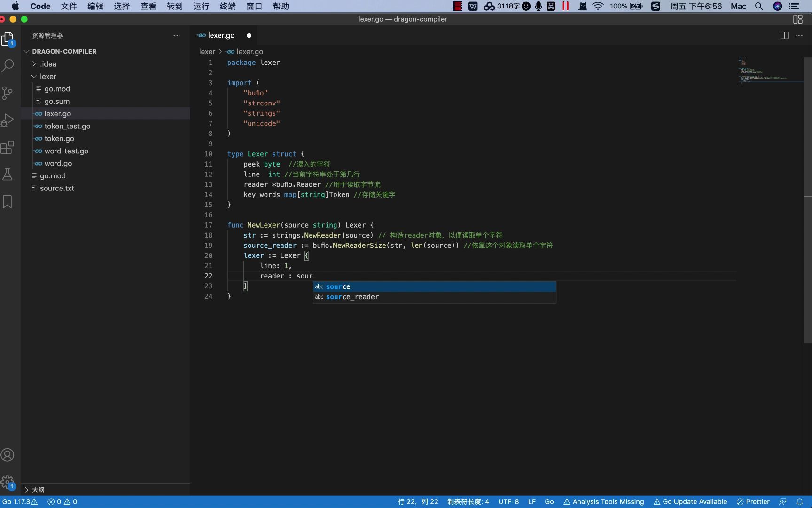The width and height of the screenshot is (812, 508).
Task: Open the 选择 menu
Action: 122,6
